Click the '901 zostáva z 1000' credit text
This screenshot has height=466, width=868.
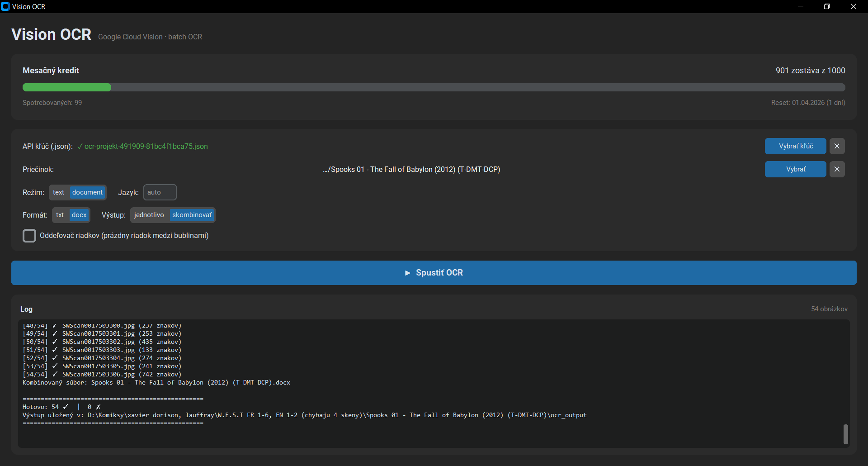pos(811,71)
